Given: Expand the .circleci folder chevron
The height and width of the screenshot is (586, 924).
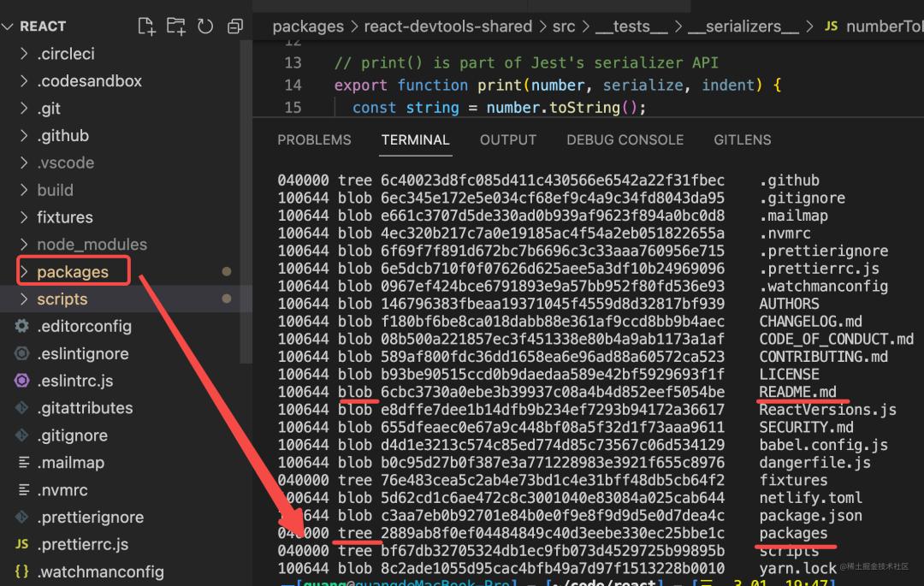Looking at the screenshot, I should (x=24, y=54).
